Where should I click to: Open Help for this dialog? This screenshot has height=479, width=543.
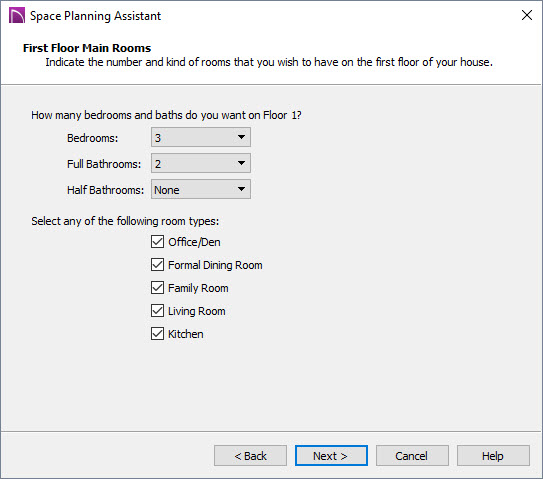click(x=493, y=456)
